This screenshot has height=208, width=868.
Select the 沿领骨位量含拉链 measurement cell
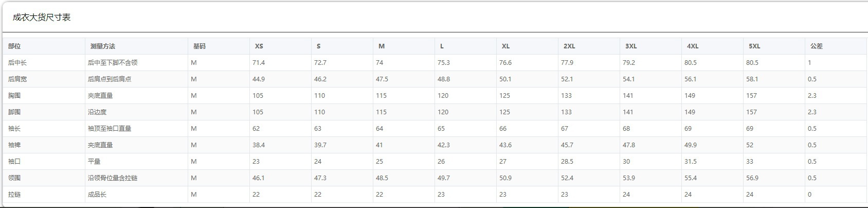[x=113, y=178]
